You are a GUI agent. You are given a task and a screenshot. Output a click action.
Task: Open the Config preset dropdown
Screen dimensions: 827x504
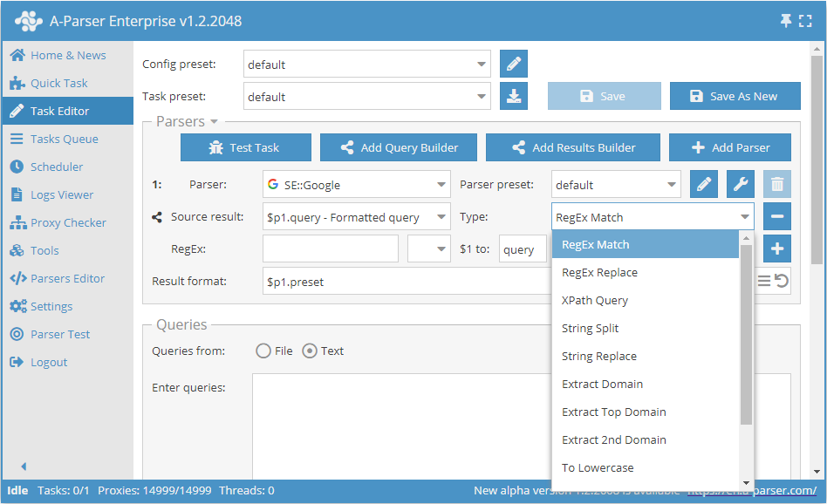[367, 65]
